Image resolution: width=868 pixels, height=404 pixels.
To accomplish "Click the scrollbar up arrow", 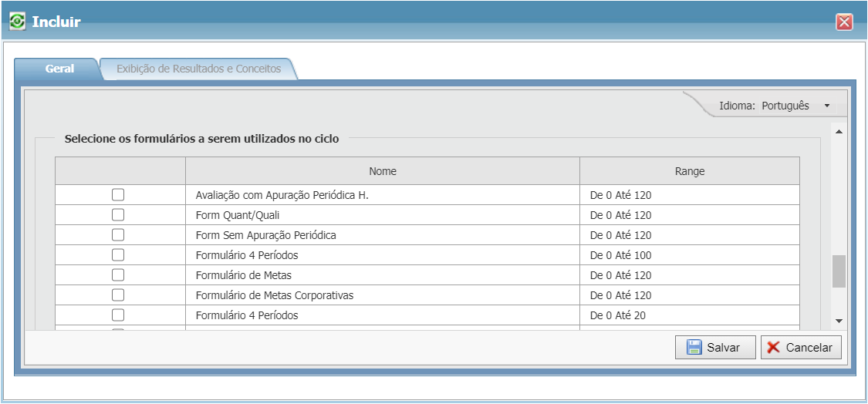I will coord(839,131).
